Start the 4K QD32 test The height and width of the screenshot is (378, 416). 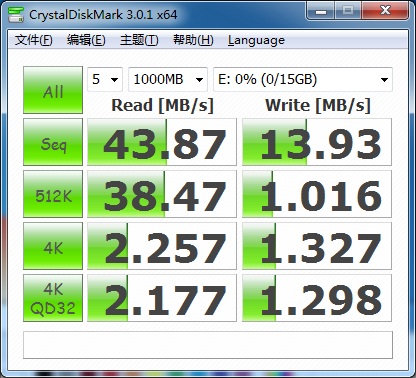pyautogui.click(x=53, y=298)
